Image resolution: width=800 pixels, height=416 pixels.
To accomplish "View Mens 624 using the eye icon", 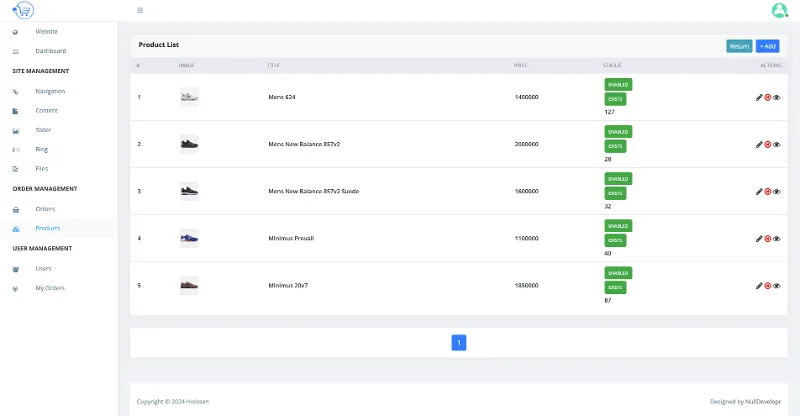I will (777, 97).
